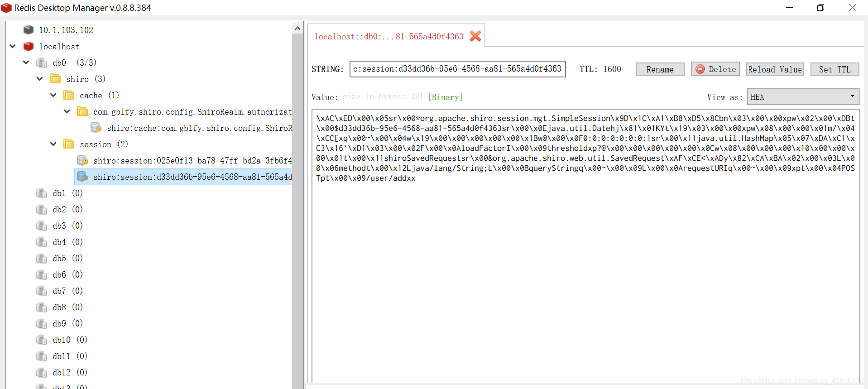Click the db9 database icon

[x=42, y=323]
